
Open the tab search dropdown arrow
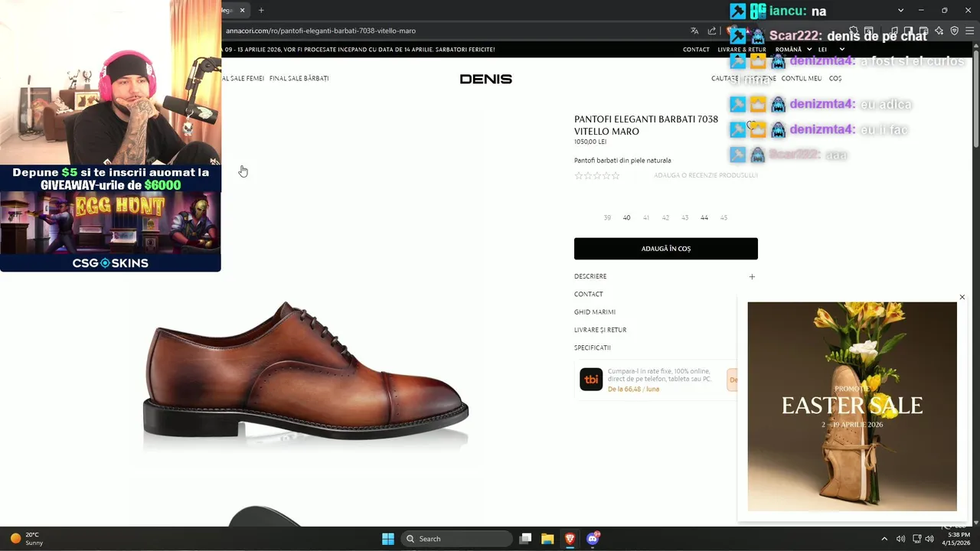[x=900, y=10]
